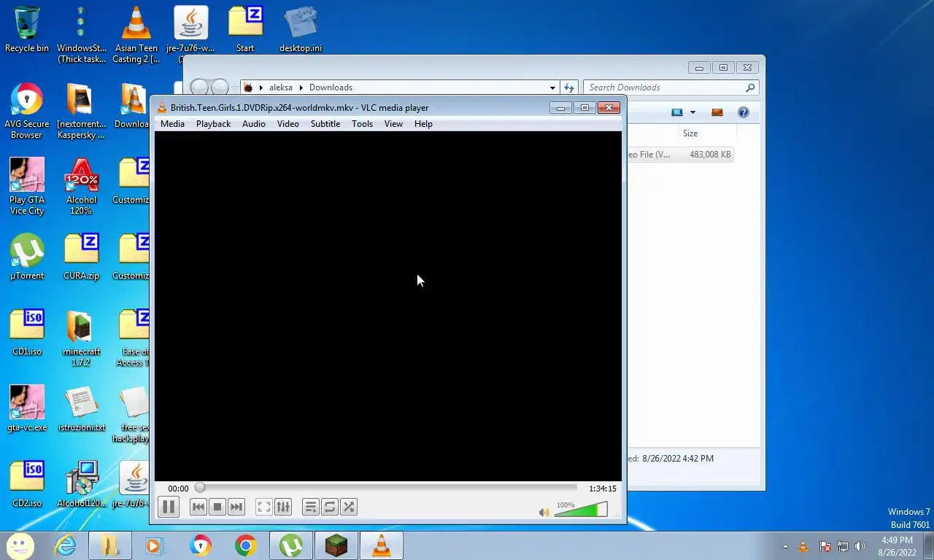This screenshot has width=934, height=560.
Task: Refresh the Explorer Downloads folder
Action: (x=569, y=87)
